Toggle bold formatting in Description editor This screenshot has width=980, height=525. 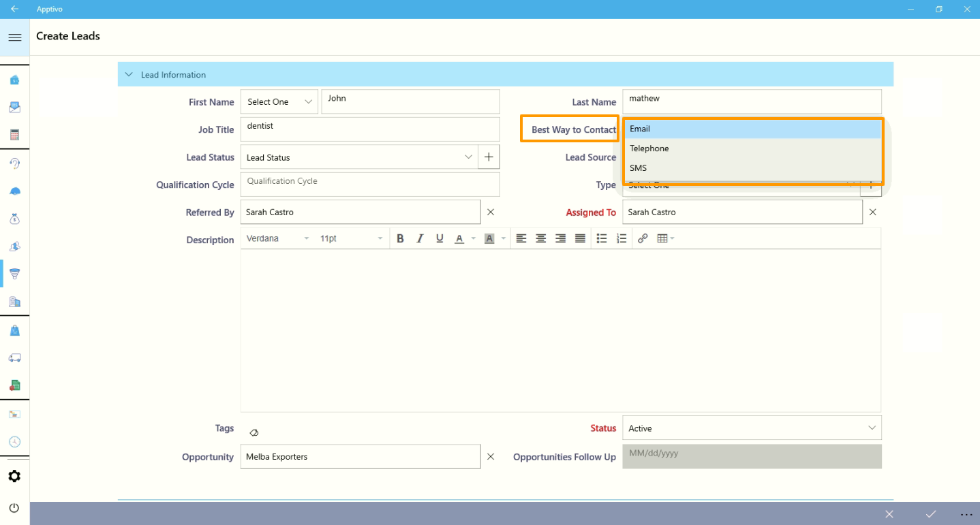[400, 238]
